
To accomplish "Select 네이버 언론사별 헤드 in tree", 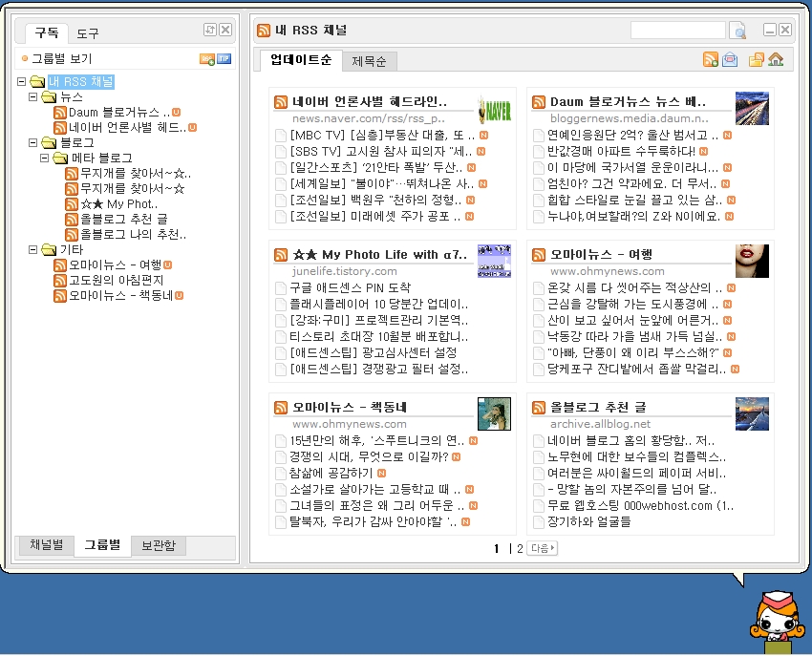I will point(127,127).
